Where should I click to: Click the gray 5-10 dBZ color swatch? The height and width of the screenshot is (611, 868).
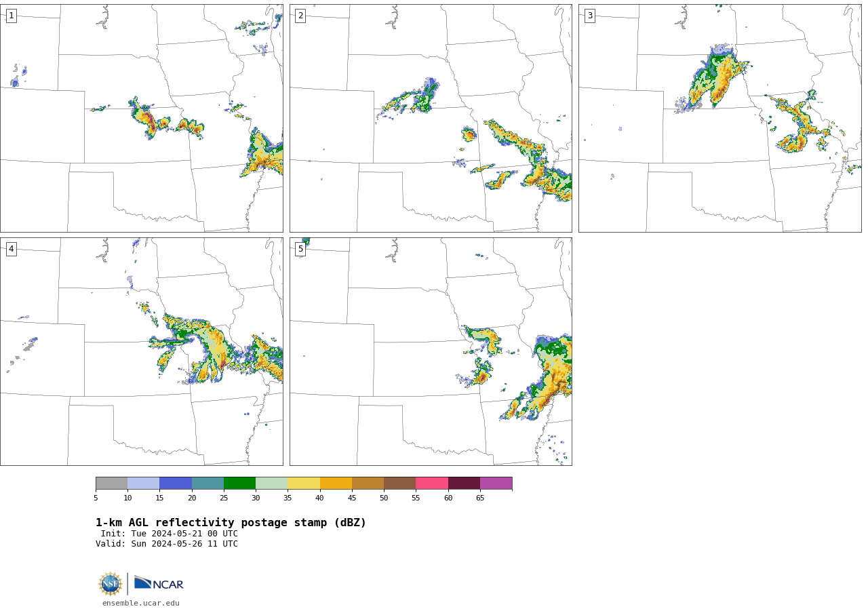(111, 484)
